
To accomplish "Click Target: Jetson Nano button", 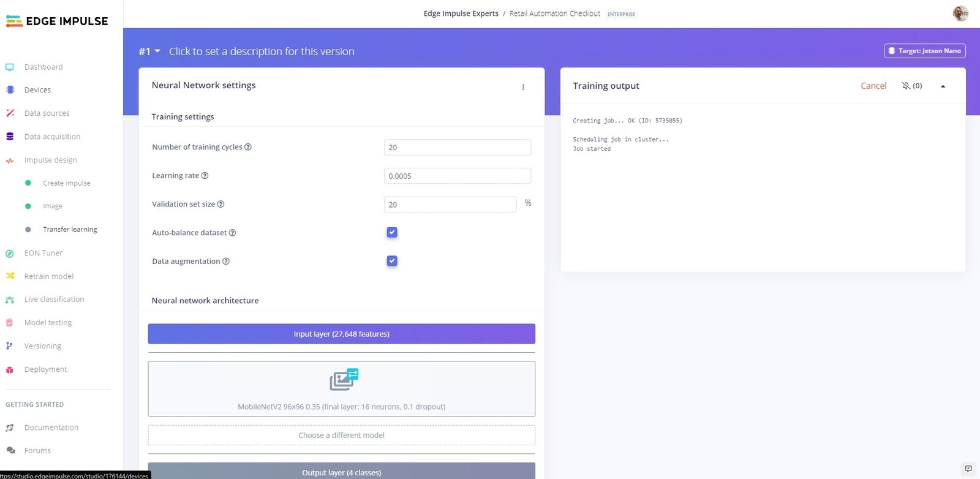I will coord(925,51).
